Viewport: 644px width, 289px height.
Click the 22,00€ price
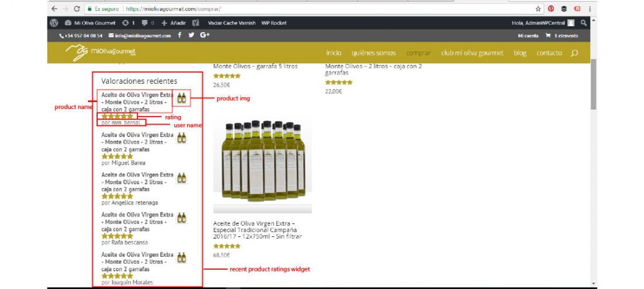[x=333, y=91]
